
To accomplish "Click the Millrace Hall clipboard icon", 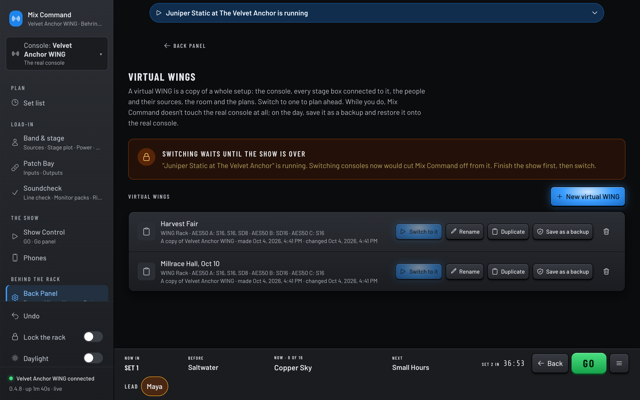I will [146, 272].
